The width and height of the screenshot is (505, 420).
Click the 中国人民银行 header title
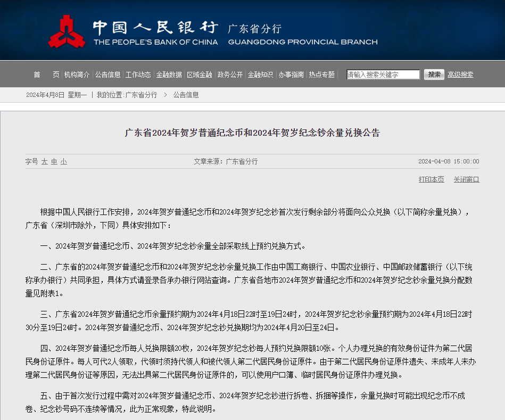155,28
